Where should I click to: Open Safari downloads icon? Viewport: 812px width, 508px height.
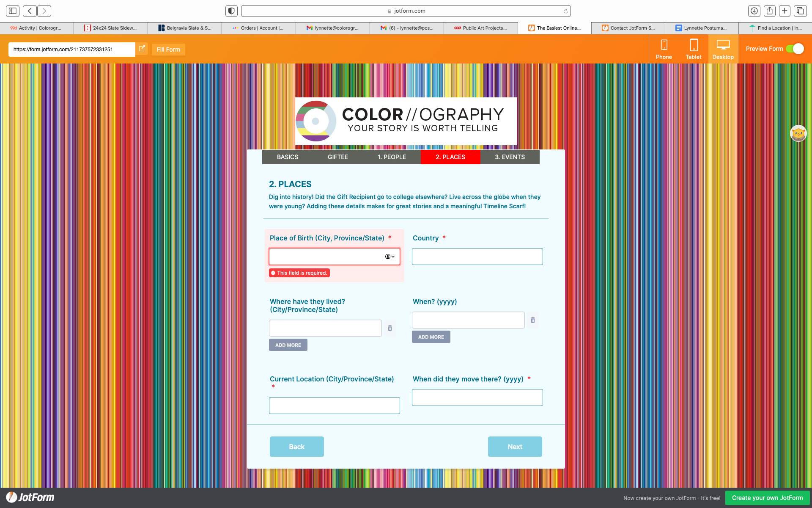[x=754, y=11]
